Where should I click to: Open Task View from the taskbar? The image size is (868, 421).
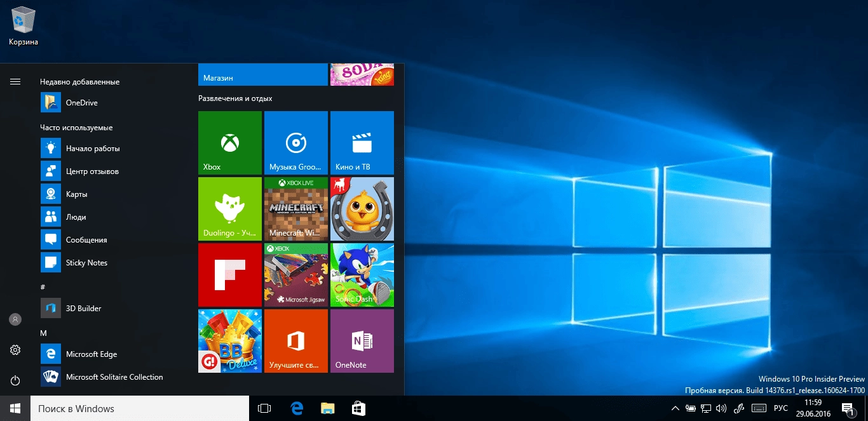264,408
